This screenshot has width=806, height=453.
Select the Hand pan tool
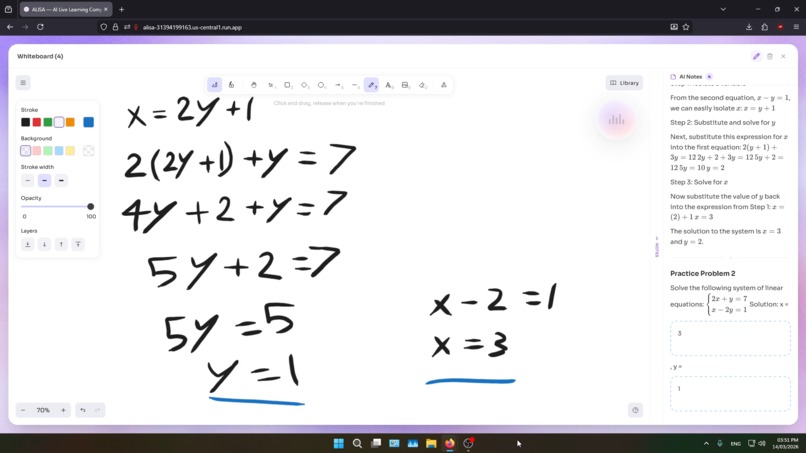click(x=253, y=85)
